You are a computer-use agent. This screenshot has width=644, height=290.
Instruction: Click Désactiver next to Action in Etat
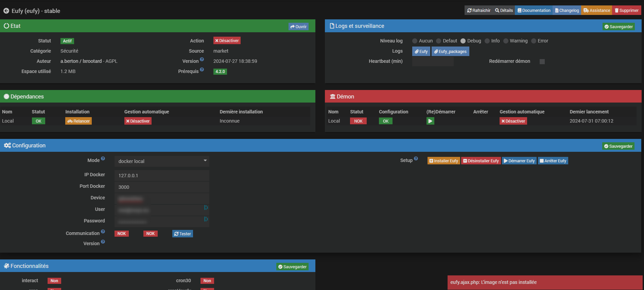[x=227, y=41]
